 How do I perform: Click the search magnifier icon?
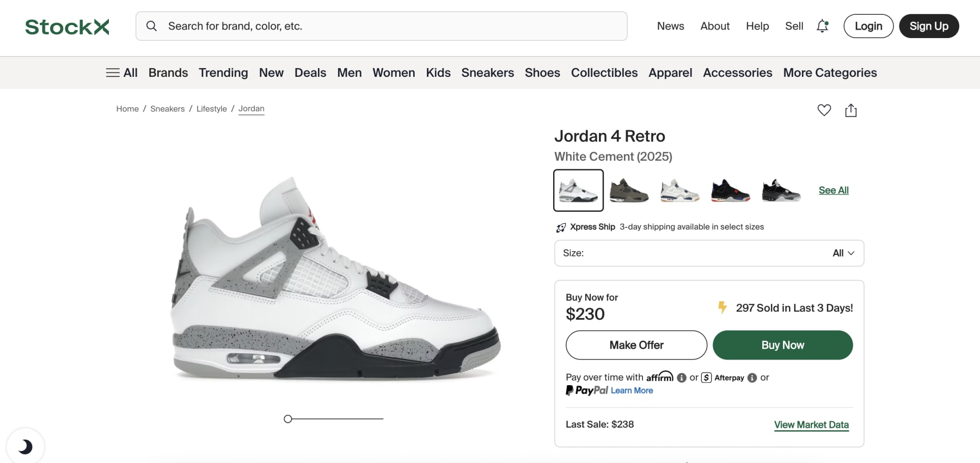(152, 26)
